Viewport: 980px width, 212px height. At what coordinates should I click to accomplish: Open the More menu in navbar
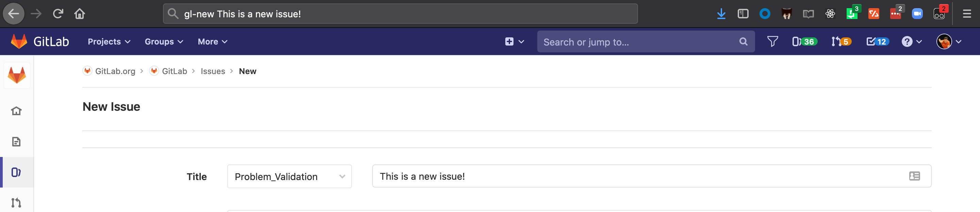tap(212, 41)
